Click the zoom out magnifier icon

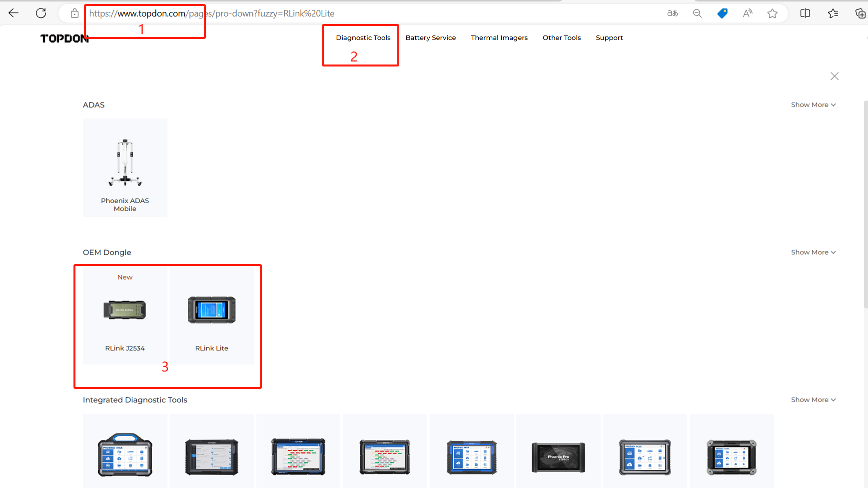click(x=698, y=13)
